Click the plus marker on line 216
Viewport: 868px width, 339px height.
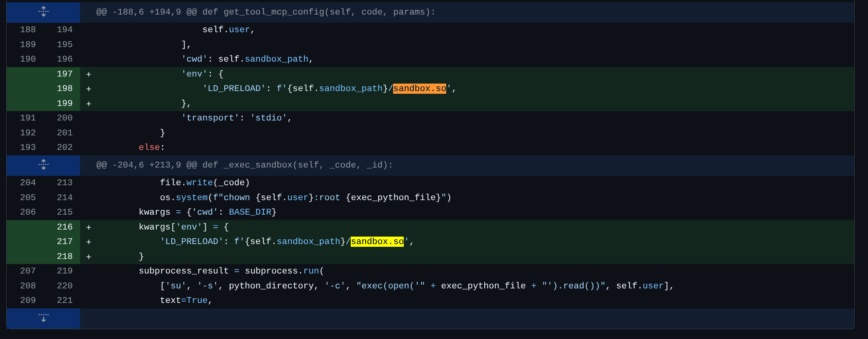(x=89, y=228)
